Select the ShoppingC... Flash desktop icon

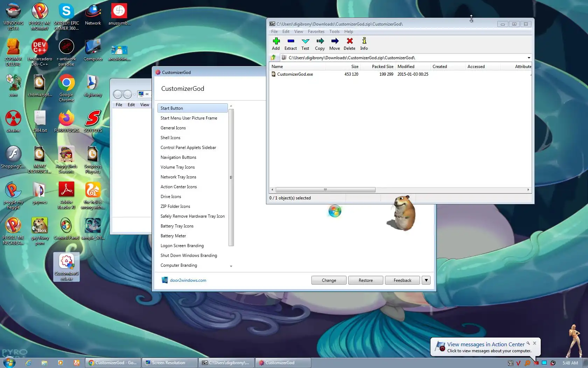[13, 157]
